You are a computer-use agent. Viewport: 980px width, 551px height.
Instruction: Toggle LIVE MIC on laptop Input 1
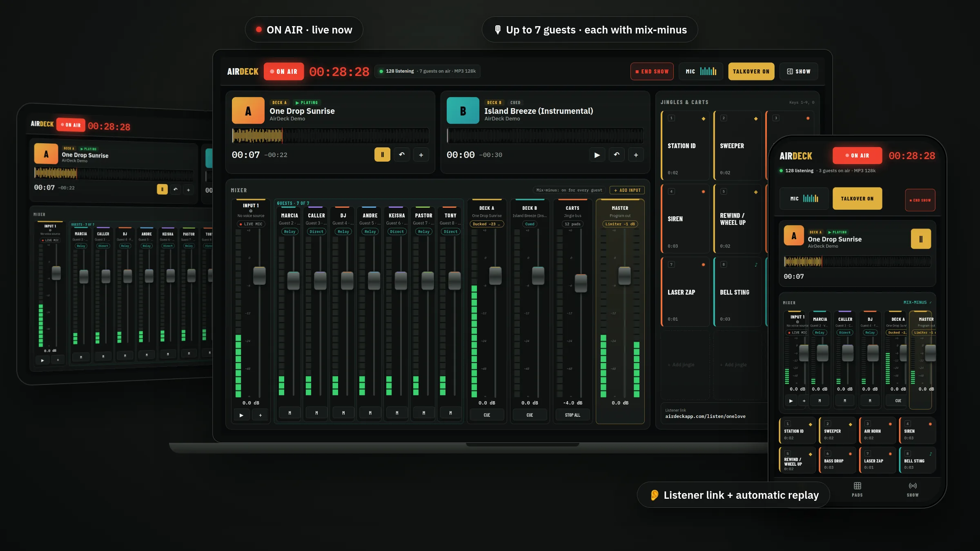251,224
